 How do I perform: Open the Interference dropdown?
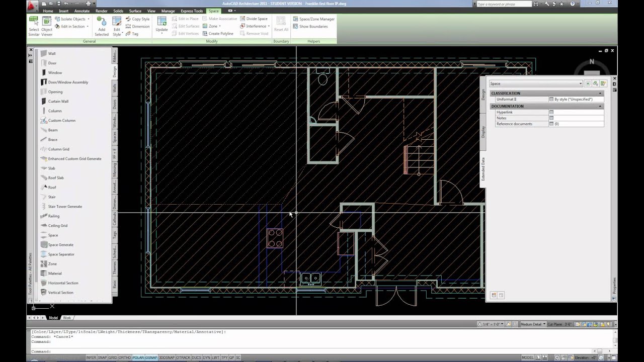tap(269, 26)
